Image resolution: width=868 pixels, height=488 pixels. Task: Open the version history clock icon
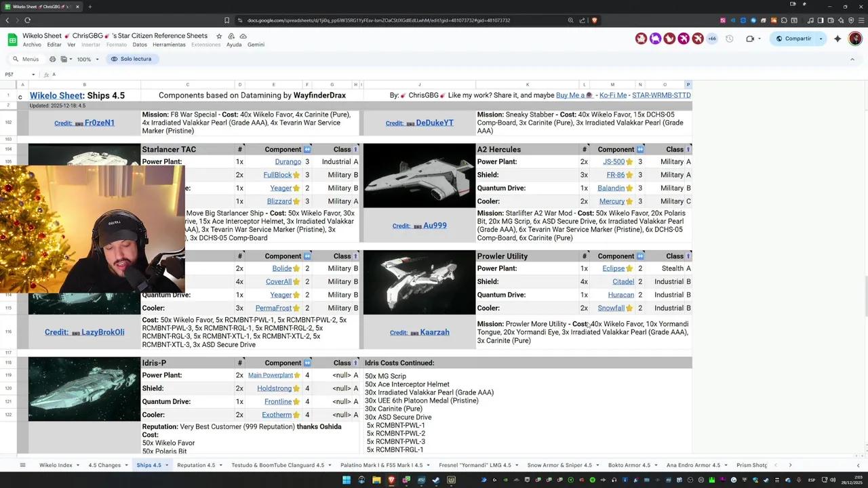[x=729, y=39]
